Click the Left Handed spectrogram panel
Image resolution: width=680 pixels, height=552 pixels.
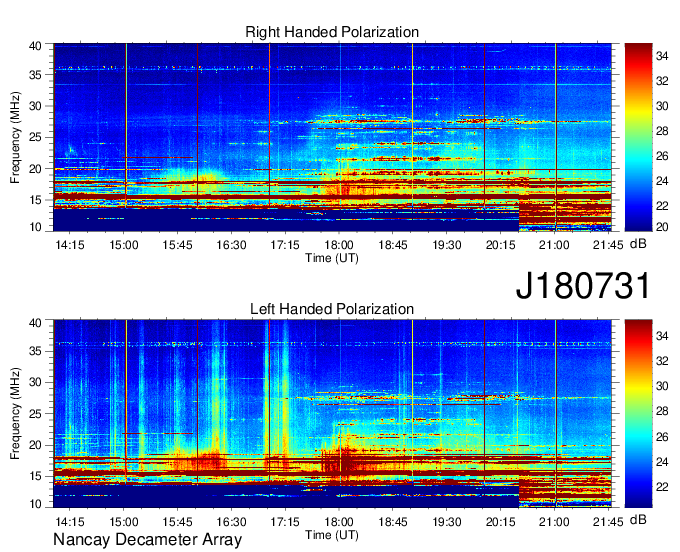[332, 414]
